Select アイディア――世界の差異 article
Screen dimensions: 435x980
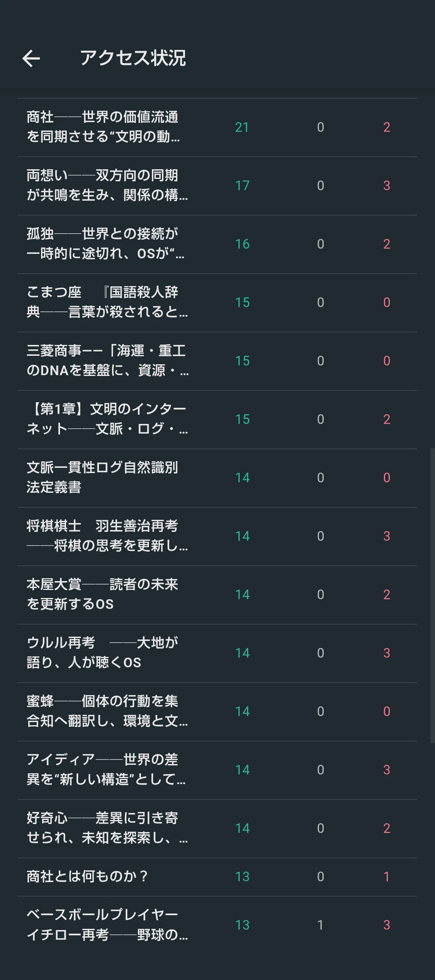217,770
